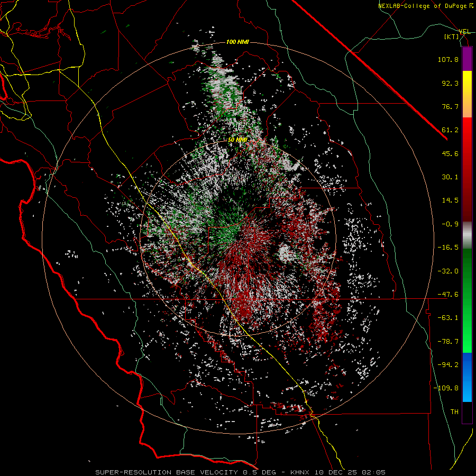Pick the gray near-zero segment of the velocity scale

[467, 235]
